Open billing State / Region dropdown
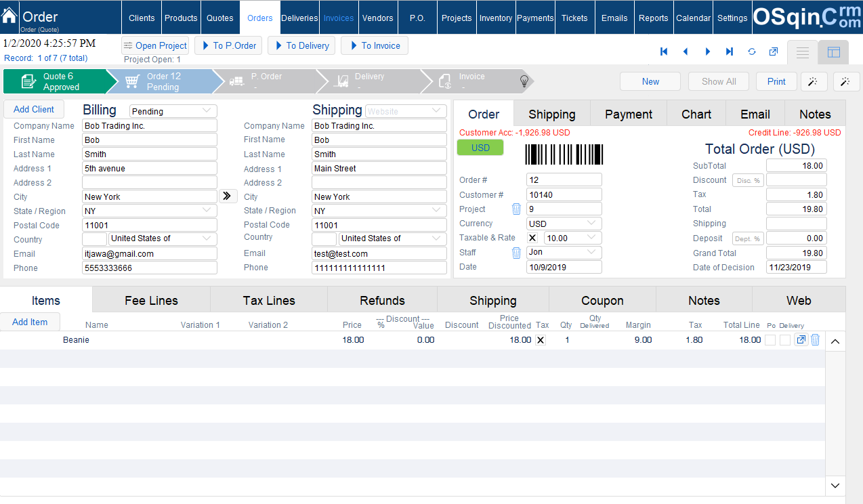This screenshot has height=504, width=863. point(150,211)
